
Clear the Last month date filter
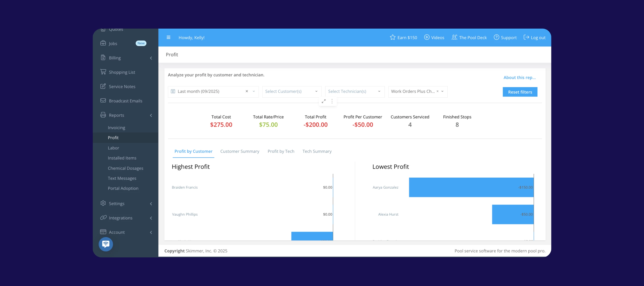pos(247,91)
